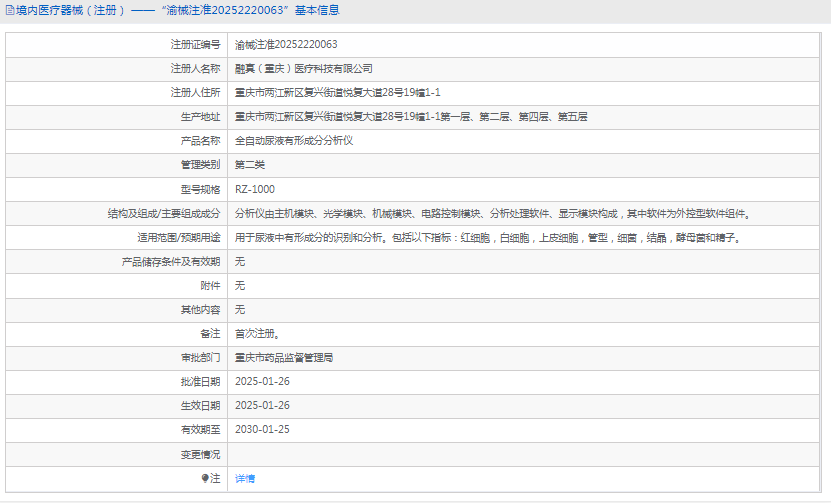This screenshot has width=831, height=503.
Task: Select the registration number 渝械注准20252220063 value
Action: (286, 45)
